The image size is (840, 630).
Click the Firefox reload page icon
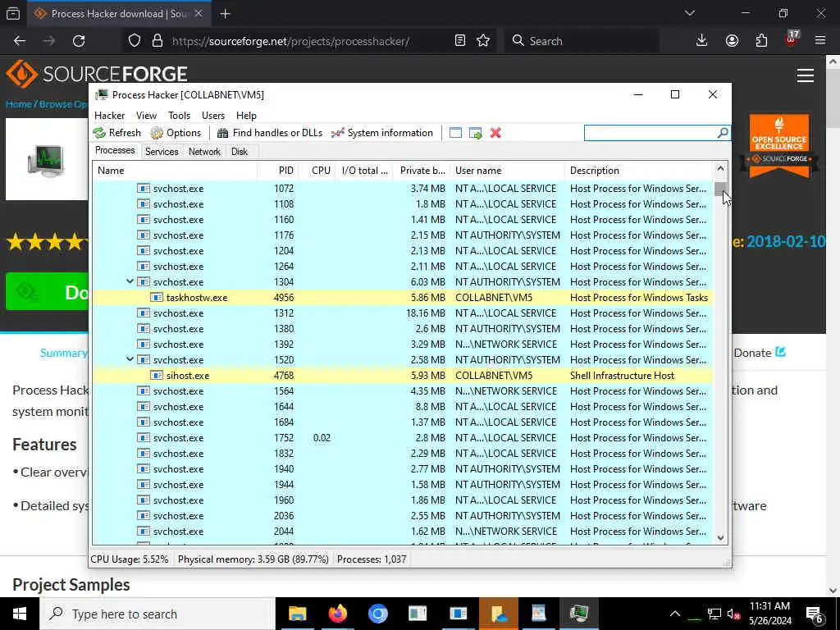(79, 41)
